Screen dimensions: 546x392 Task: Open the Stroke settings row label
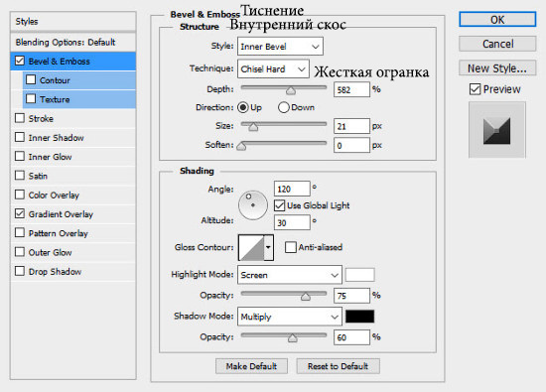pyautogui.click(x=41, y=119)
